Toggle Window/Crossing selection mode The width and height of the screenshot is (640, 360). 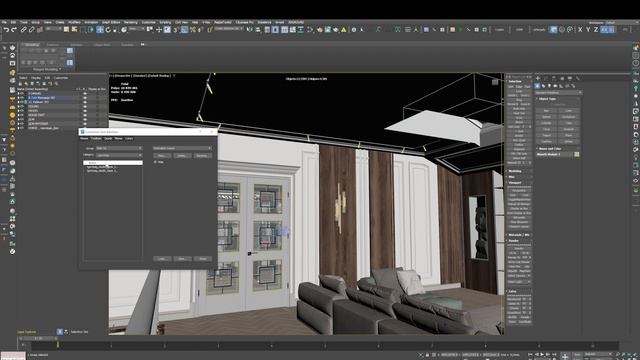[x=91, y=29]
